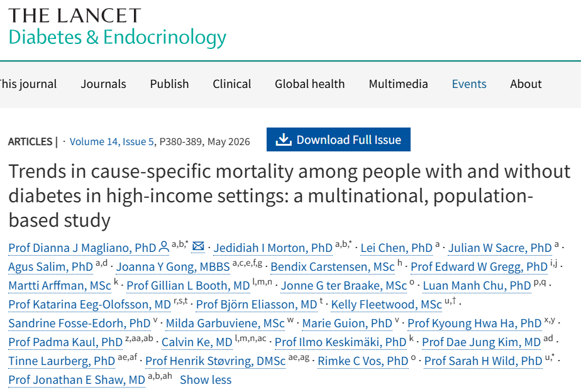Image resolution: width=581 pixels, height=392 pixels.
Task: Open author Prof Jonathan E Shaw
Action: point(77,379)
